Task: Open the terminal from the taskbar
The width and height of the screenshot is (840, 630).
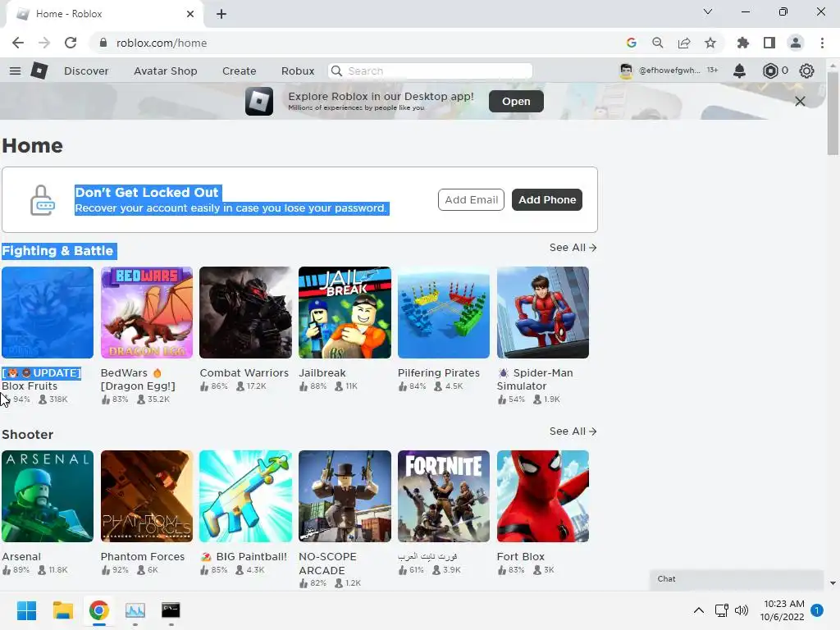Action: [171, 610]
